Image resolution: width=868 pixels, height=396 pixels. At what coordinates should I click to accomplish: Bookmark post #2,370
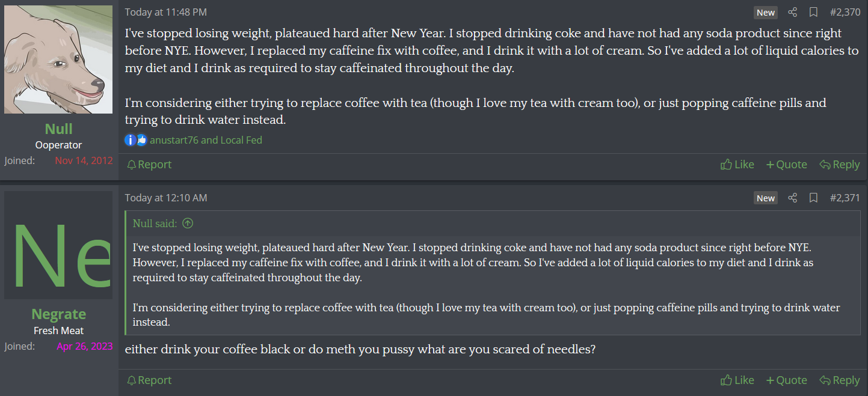[813, 12]
